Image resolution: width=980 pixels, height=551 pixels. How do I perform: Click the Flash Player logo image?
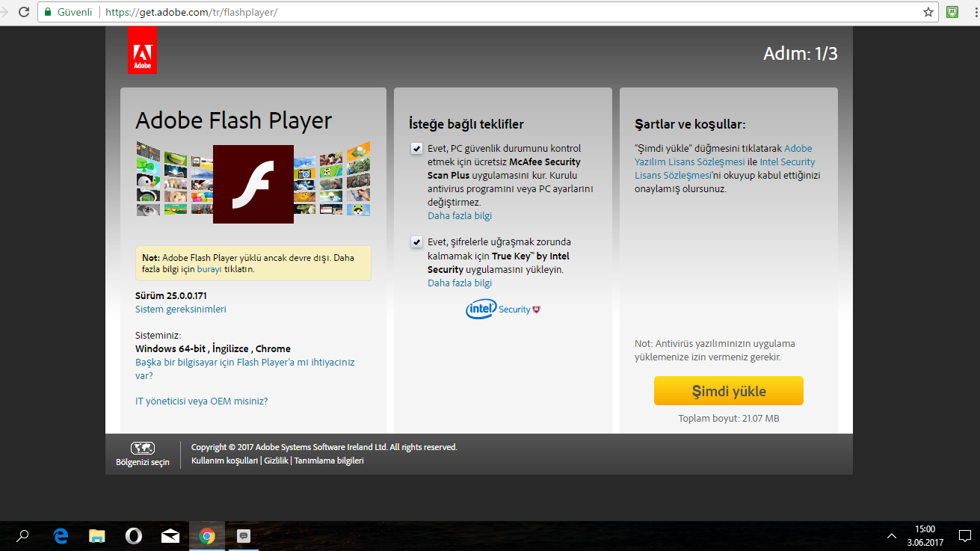click(x=253, y=184)
